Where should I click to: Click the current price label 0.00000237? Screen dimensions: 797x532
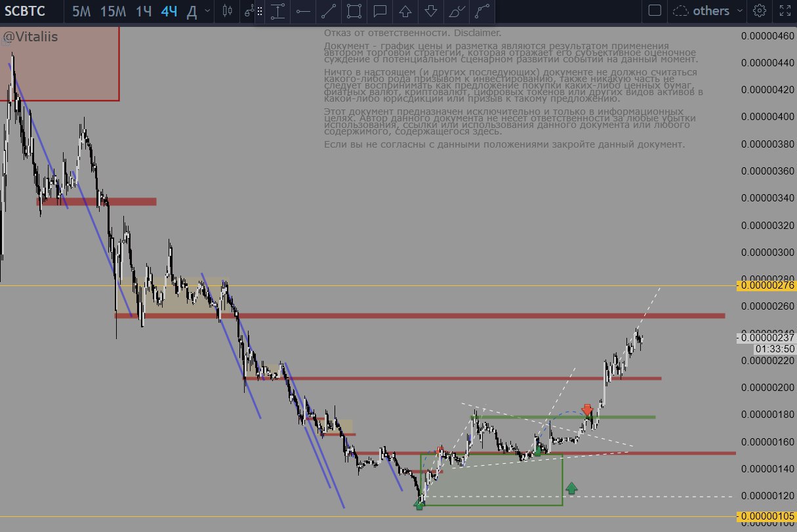click(x=767, y=337)
